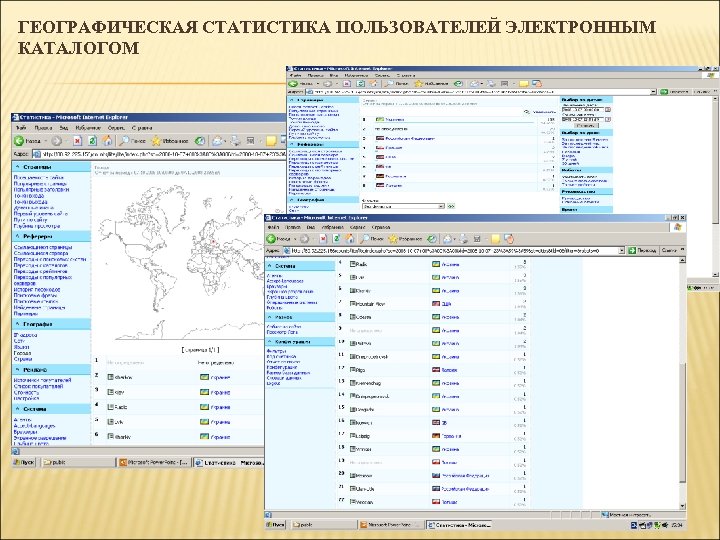
Task: Click the Home icon in the map window toolbar
Action: [107, 141]
